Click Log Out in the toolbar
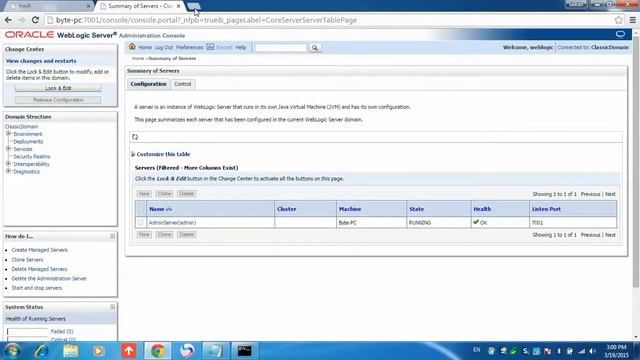This screenshot has height=360, width=640. 164,47
